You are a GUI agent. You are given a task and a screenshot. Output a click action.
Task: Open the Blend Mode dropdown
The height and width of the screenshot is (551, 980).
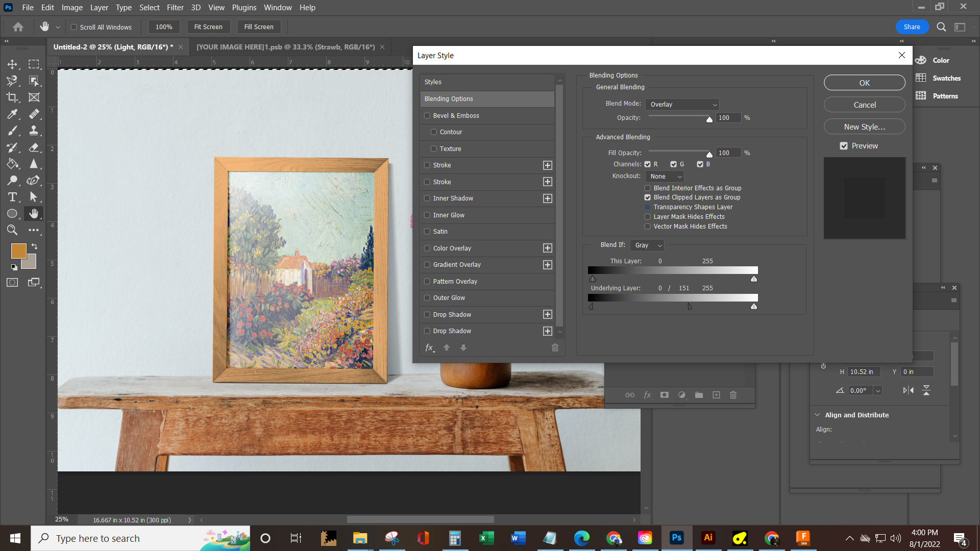682,104
